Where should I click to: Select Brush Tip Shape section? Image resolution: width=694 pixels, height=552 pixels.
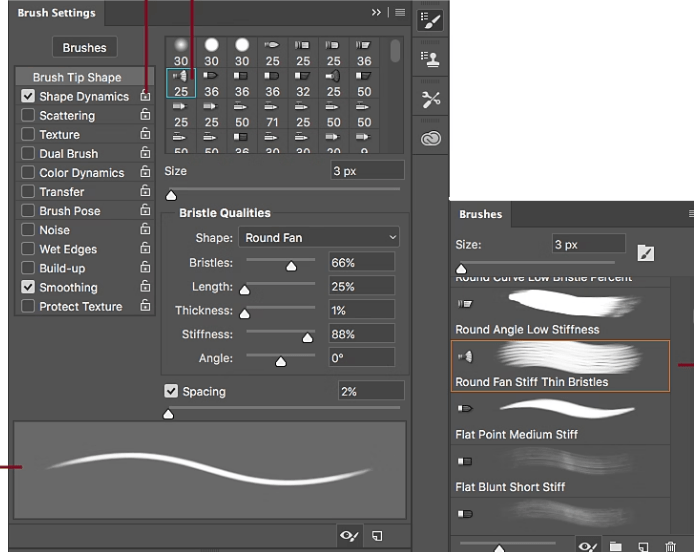(85, 77)
